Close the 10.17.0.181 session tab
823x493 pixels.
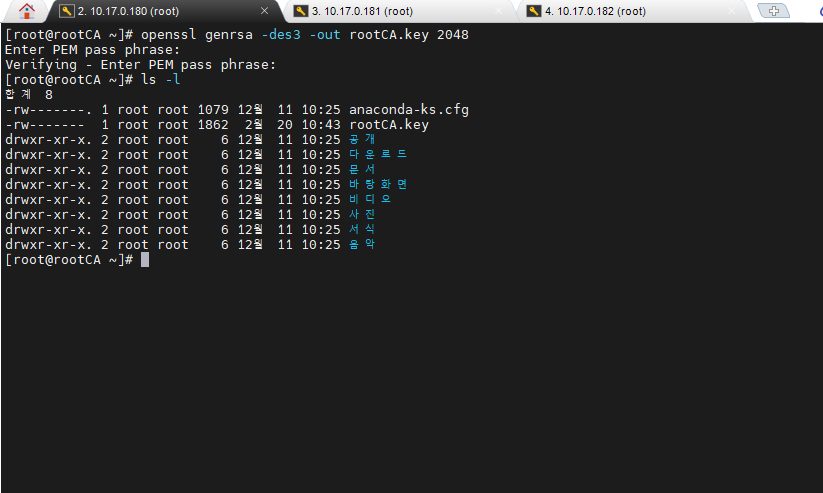(498, 11)
